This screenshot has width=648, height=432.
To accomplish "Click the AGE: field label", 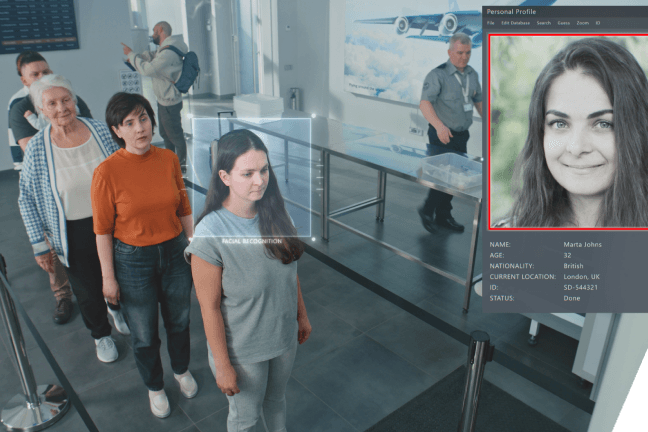I will [497, 255].
